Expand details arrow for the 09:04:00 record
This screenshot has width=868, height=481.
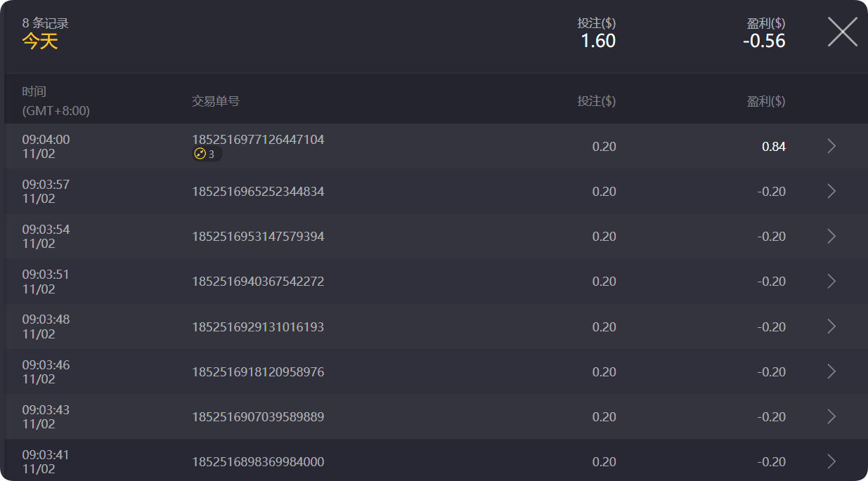pyautogui.click(x=831, y=146)
